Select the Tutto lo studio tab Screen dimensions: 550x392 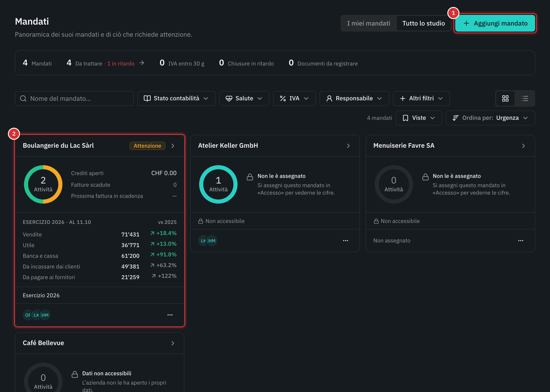[x=423, y=23]
